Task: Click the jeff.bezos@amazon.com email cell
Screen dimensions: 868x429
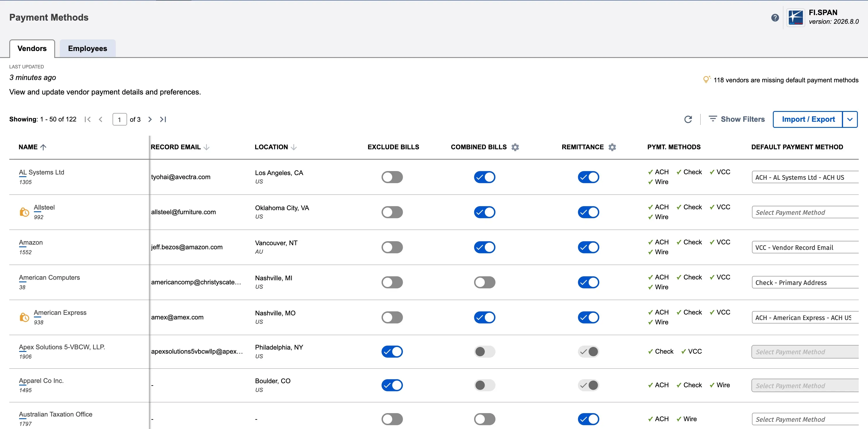Action: (187, 247)
